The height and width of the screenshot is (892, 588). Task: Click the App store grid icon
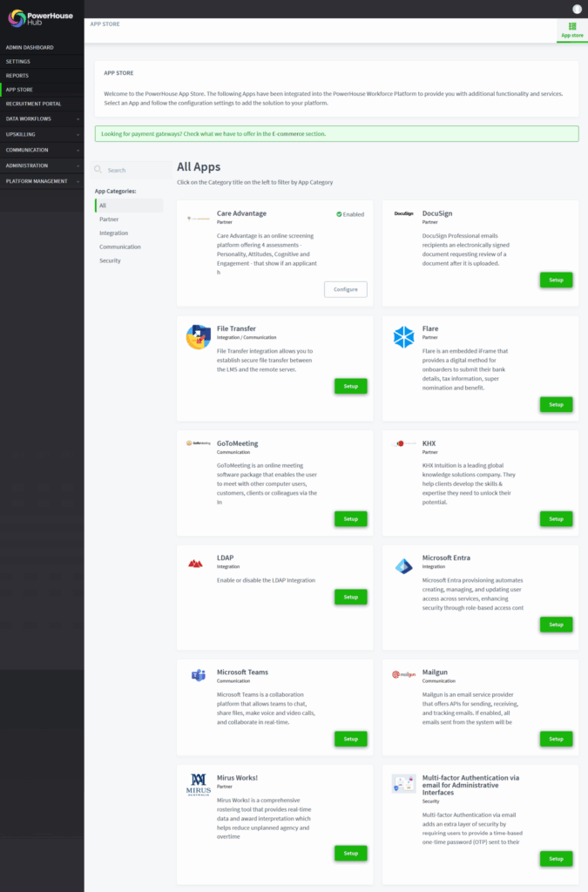[572, 27]
